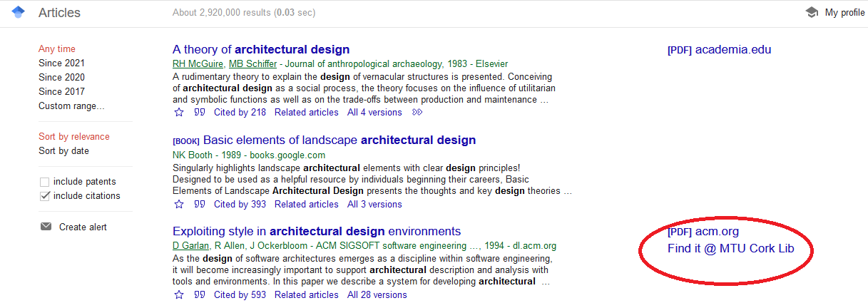Open Cited by 218 link
The height and width of the screenshot is (308, 868).
click(x=240, y=113)
